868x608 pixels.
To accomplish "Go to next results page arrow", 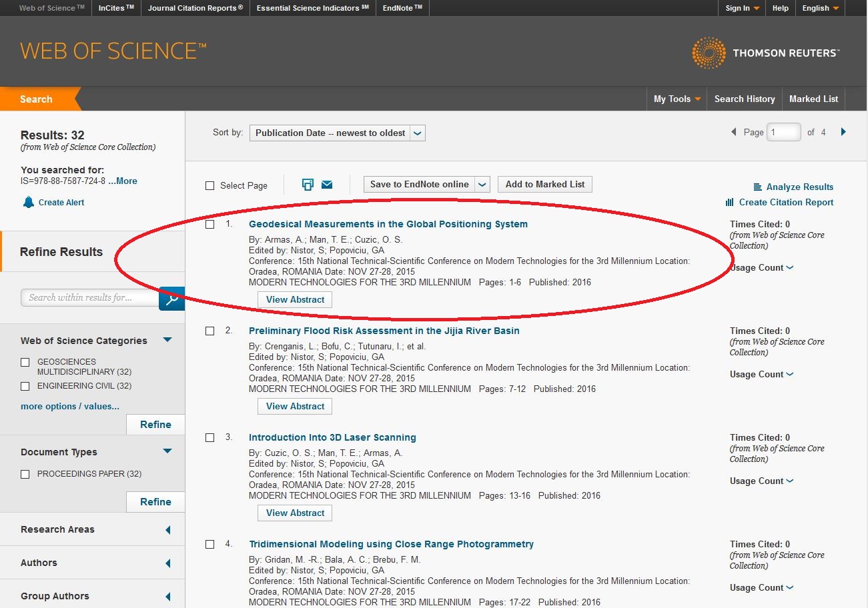I will click(x=843, y=132).
